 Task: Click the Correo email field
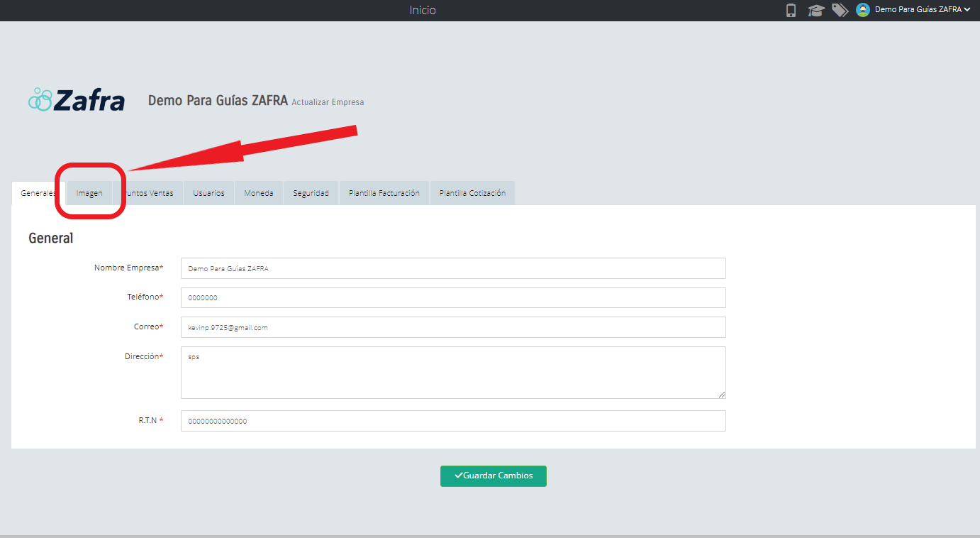[x=453, y=327]
